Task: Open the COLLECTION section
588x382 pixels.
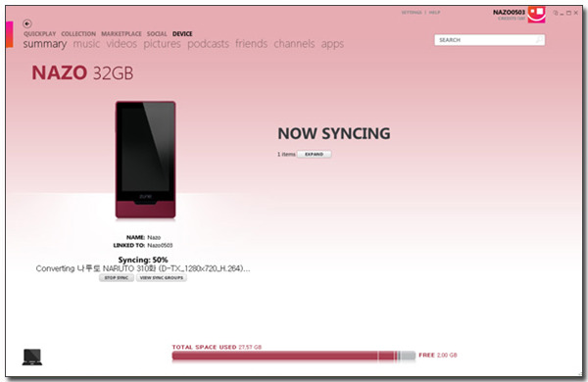Action: pos(78,33)
